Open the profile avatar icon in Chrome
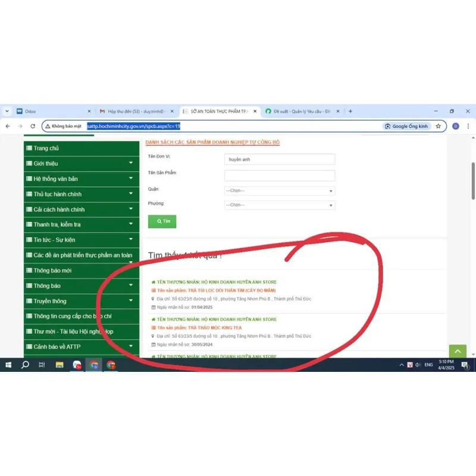Screen dimensions: 476x476 455,126
